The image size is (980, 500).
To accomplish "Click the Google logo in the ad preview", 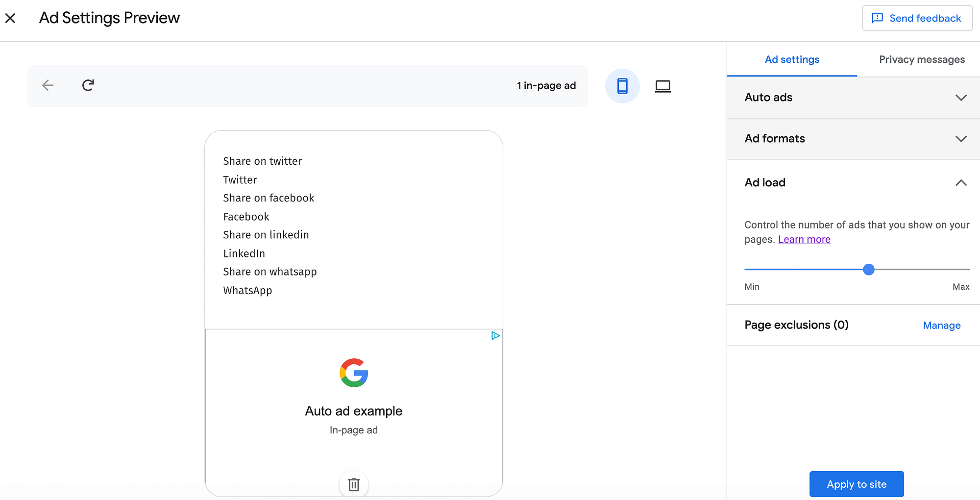I will (353, 374).
